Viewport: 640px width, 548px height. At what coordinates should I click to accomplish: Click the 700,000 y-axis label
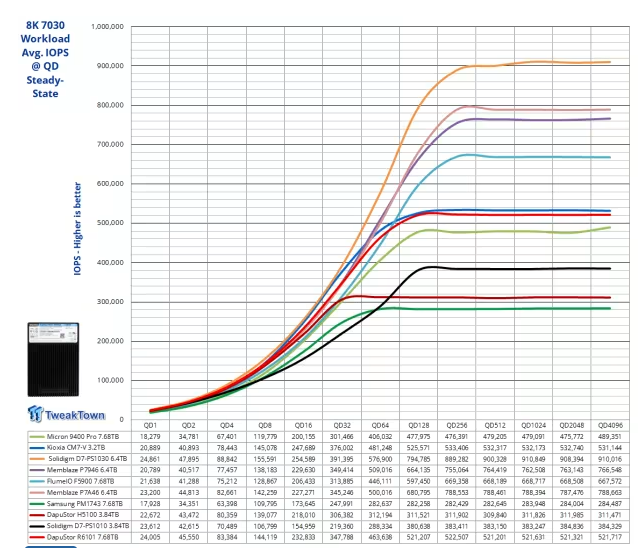tap(110, 144)
